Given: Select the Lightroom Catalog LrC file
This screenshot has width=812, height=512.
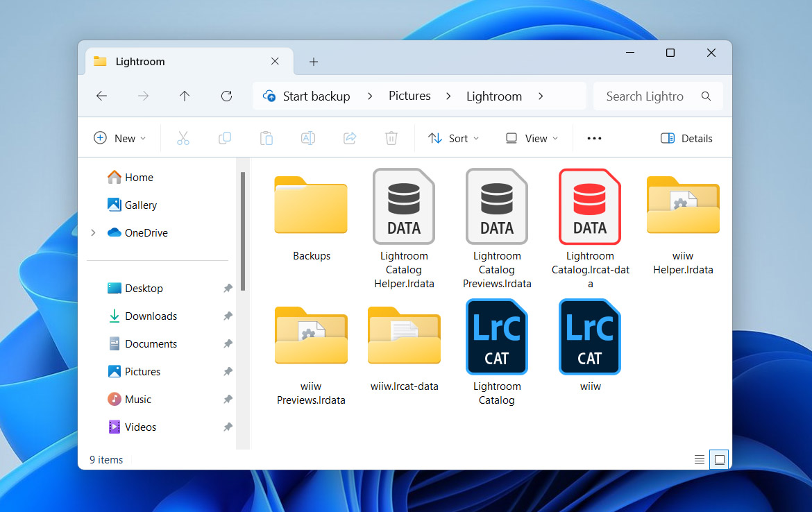Looking at the screenshot, I should click(497, 336).
